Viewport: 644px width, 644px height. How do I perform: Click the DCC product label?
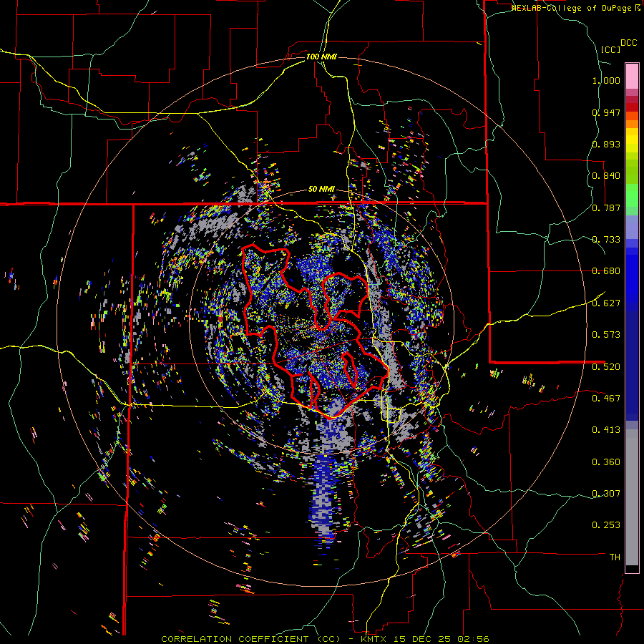[628, 43]
